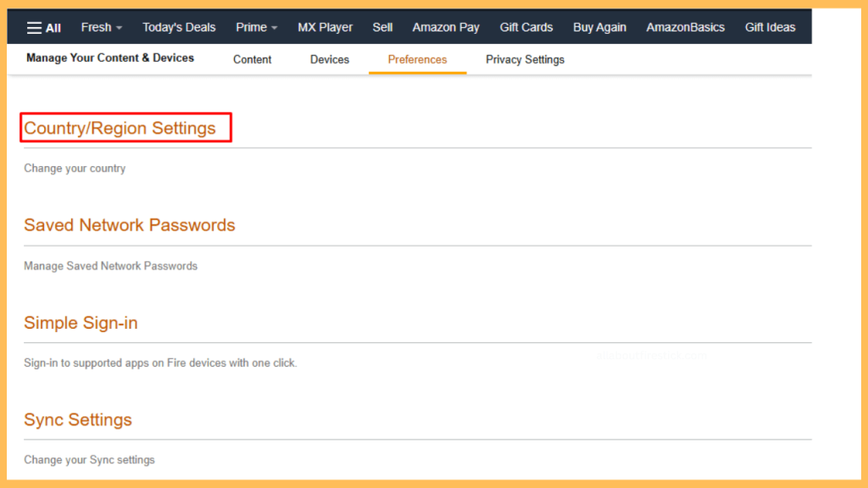Click the Manage Your Content & Devices title

click(x=110, y=58)
